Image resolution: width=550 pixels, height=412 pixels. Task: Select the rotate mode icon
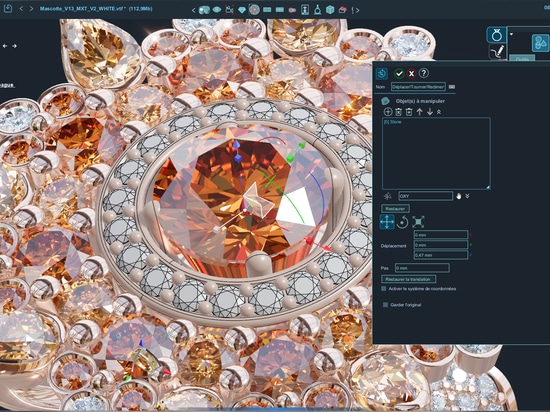tap(402, 222)
